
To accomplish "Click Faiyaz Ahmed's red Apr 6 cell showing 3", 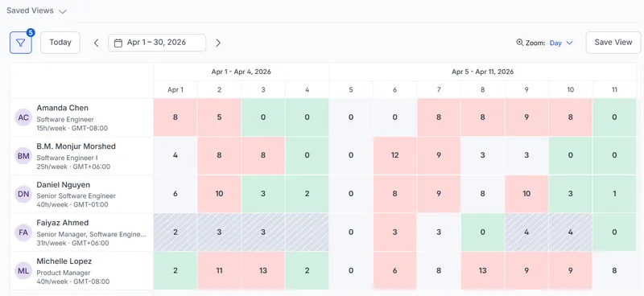I will pos(394,232).
